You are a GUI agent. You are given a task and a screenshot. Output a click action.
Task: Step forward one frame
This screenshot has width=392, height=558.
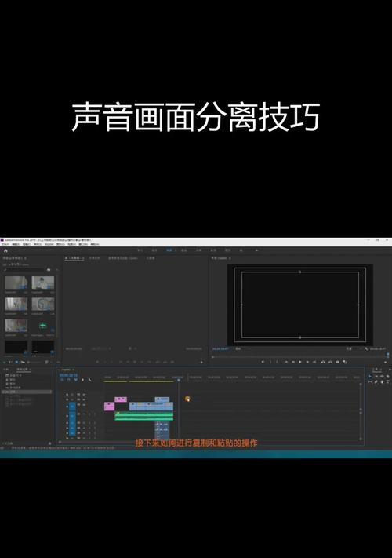307,362
